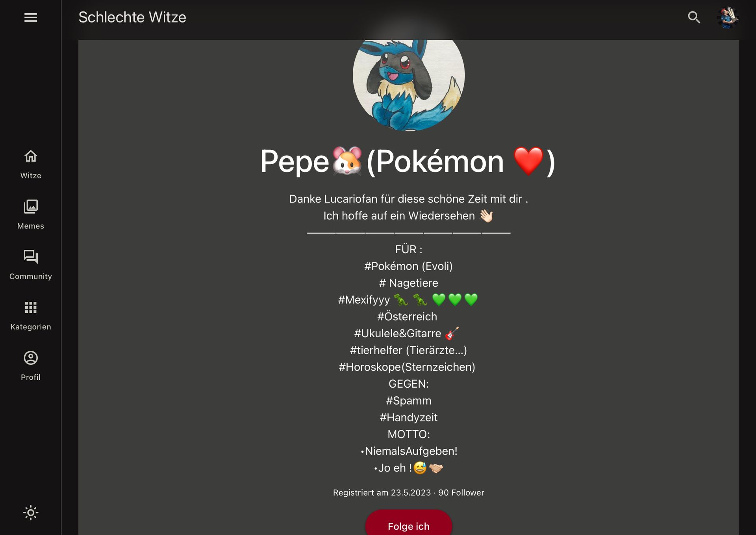Select the Witze label in sidebar
Image resolution: width=756 pixels, height=535 pixels.
coord(31,176)
